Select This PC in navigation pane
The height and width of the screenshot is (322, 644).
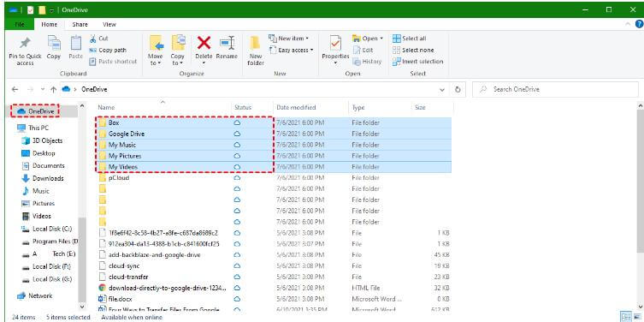pyautogui.click(x=32, y=128)
